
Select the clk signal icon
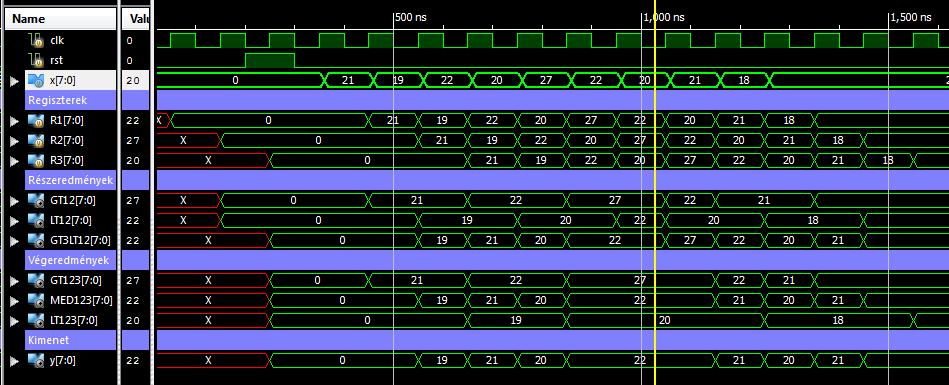pos(37,41)
